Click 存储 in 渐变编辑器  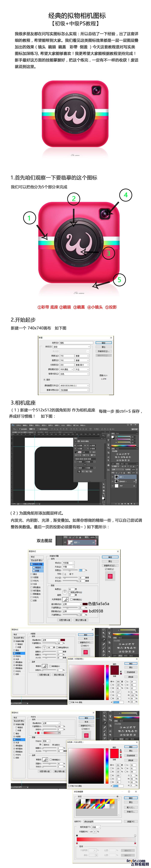click(131, 812)
